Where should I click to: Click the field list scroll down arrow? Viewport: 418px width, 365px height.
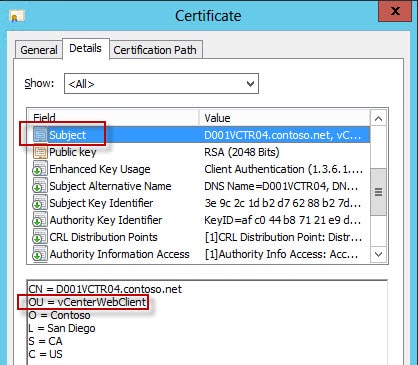378,254
